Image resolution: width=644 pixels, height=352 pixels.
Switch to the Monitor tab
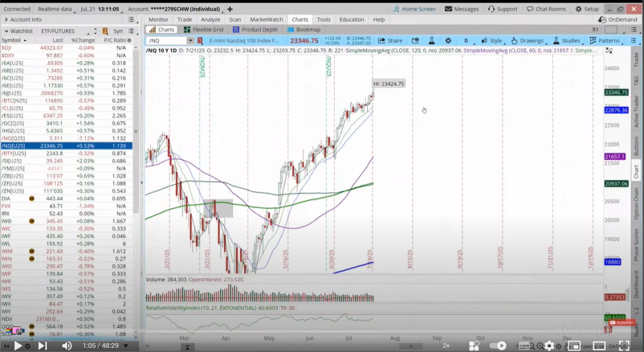tap(158, 19)
